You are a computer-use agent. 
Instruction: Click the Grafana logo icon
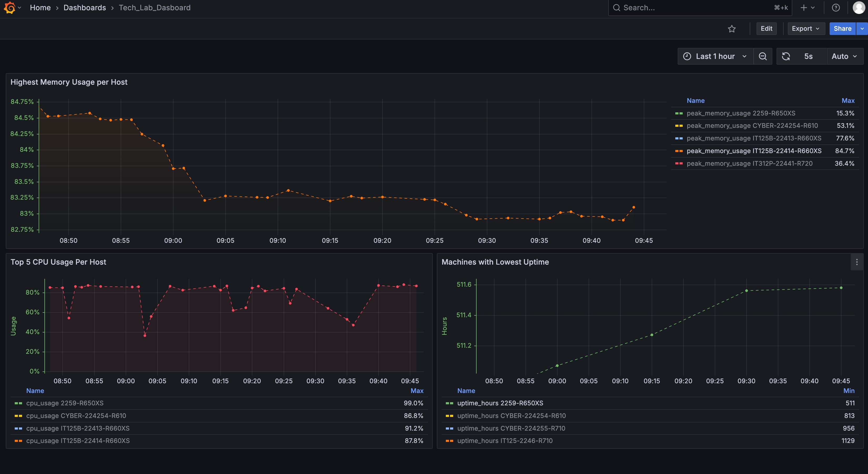tap(9, 7)
